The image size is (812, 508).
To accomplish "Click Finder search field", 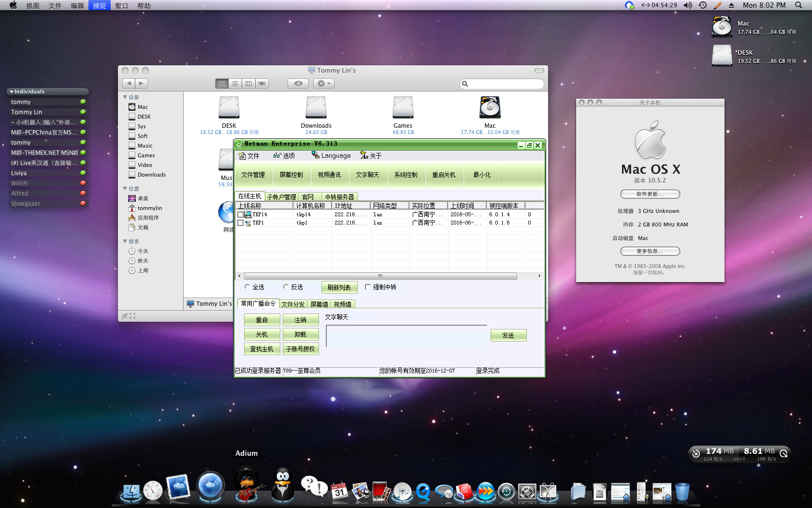I will 502,84.
